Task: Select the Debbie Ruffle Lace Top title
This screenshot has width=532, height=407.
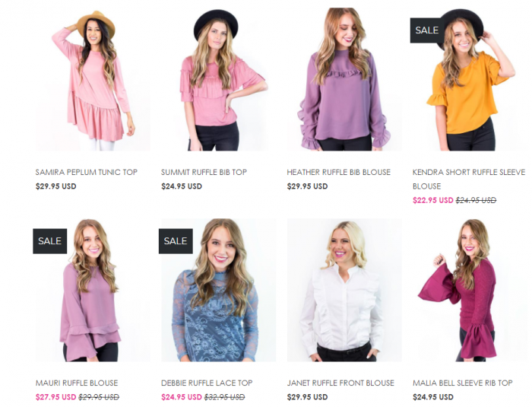Action: (x=207, y=383)
